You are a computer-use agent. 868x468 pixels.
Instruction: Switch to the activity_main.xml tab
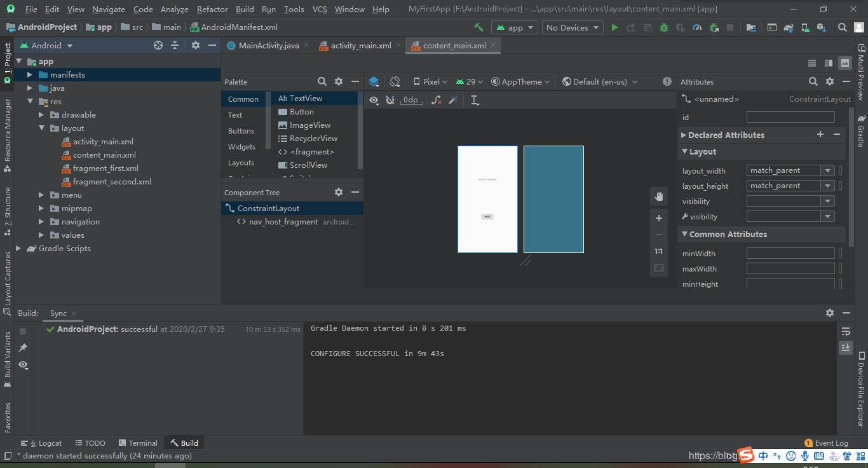(x=358, y=45)
